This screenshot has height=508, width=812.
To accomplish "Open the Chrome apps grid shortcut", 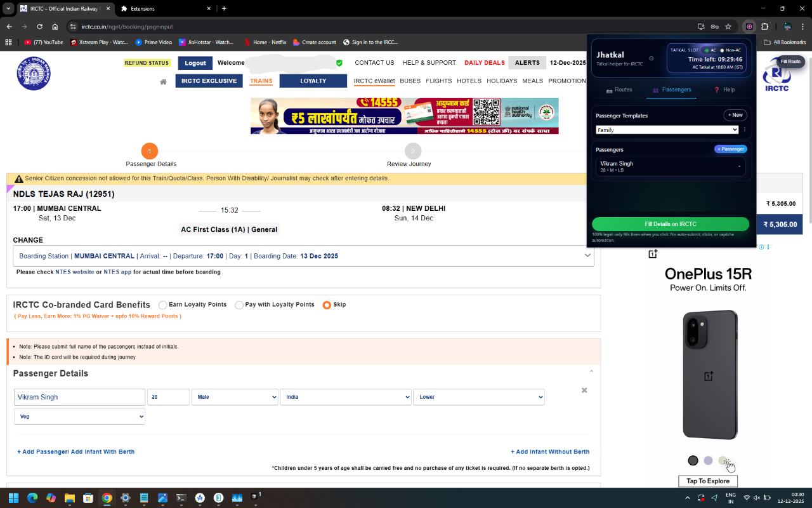I will click(x=8, y=42).
